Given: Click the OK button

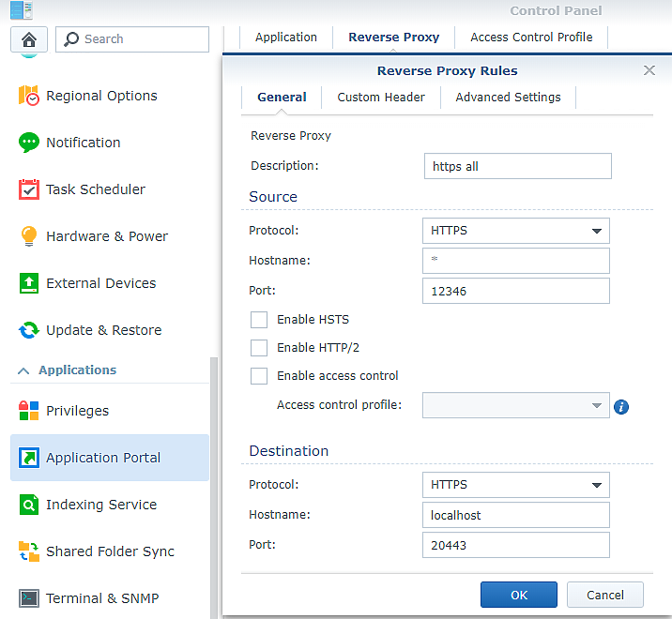Looking at the screenshot, I should pyautogui.click(x=519, y=595).
